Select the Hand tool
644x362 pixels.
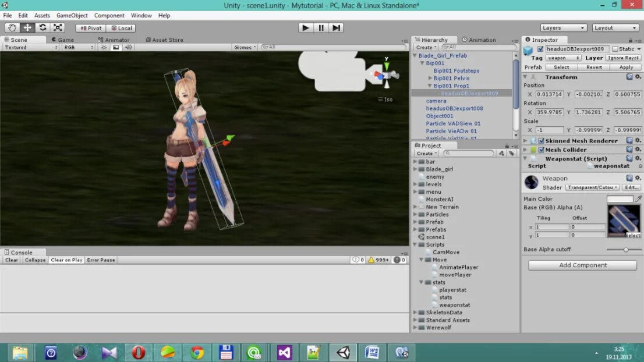coord(12,27)
